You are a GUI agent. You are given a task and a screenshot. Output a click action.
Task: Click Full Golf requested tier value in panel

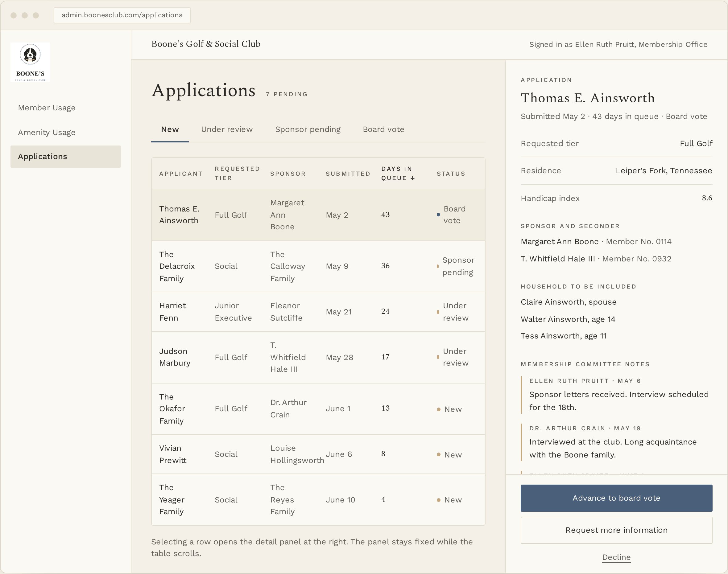696,144
